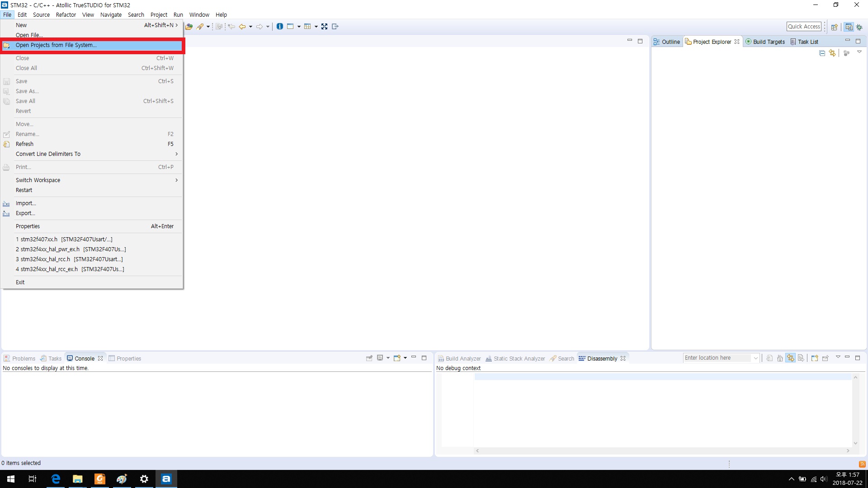Click the Disassembly home icon
Screen dimensions: 868x488
(x=780, y=358)
